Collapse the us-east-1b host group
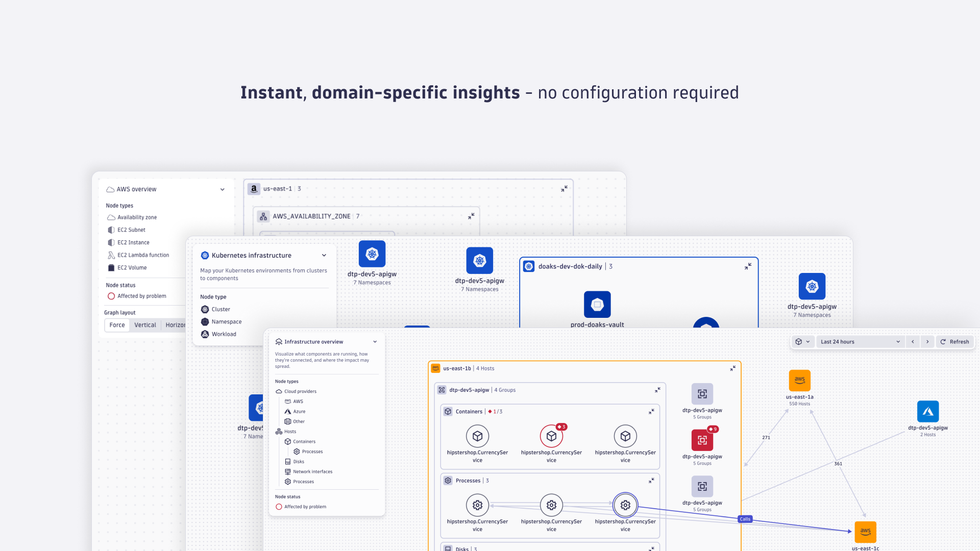Viewport: 980px width, 551px height. click(x=733, y=368)
